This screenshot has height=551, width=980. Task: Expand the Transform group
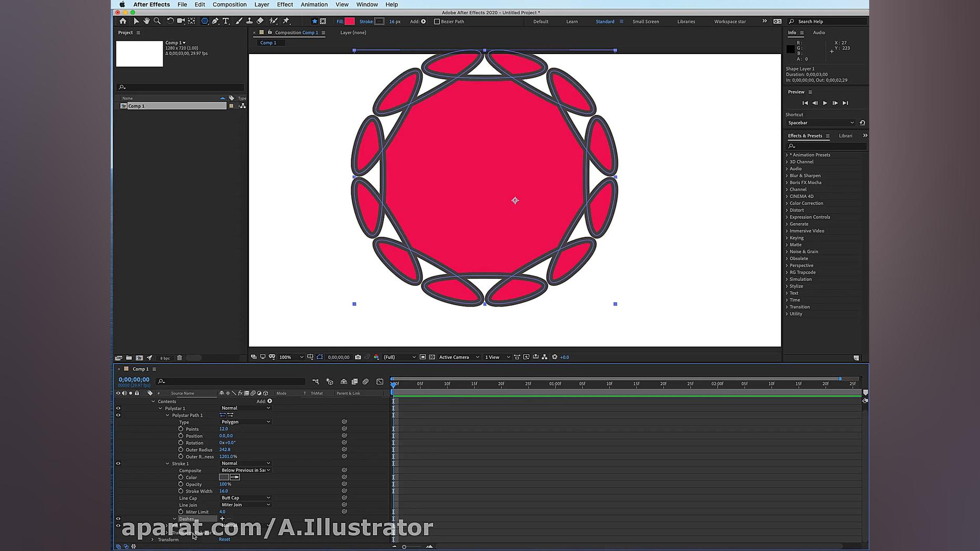[153, 539]
